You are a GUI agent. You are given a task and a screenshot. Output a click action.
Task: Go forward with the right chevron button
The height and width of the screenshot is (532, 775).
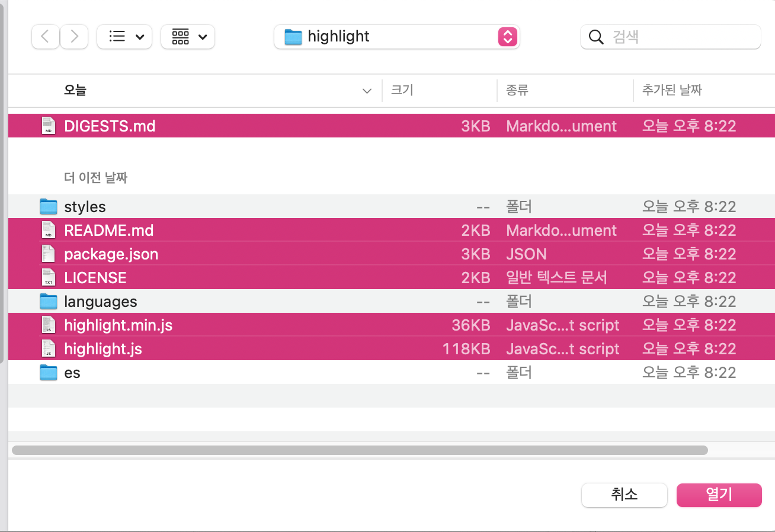74,37
